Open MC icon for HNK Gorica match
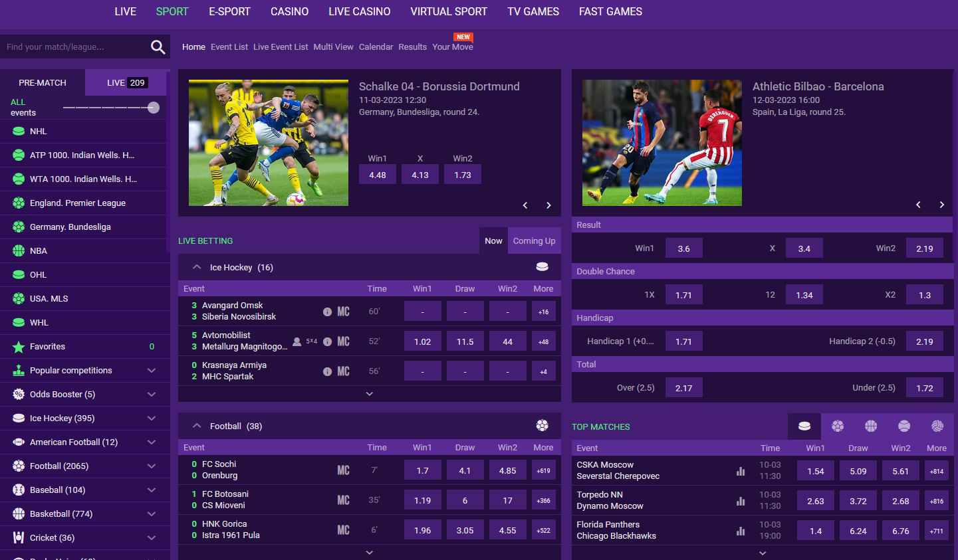Image resolution: width=958 pixels, height=560 pixels. pos(343,530)
